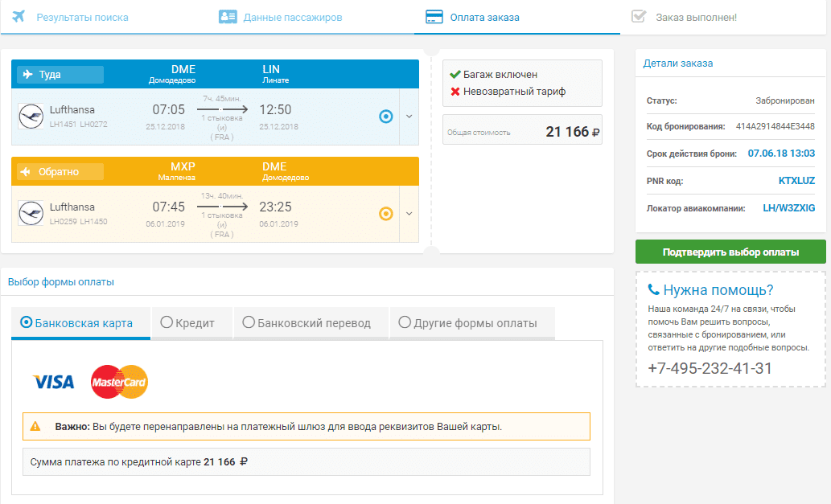Click the 07:05 departure time
This screenshot has height=504, width=831.
pyautogui.click(x=168, y=109)
